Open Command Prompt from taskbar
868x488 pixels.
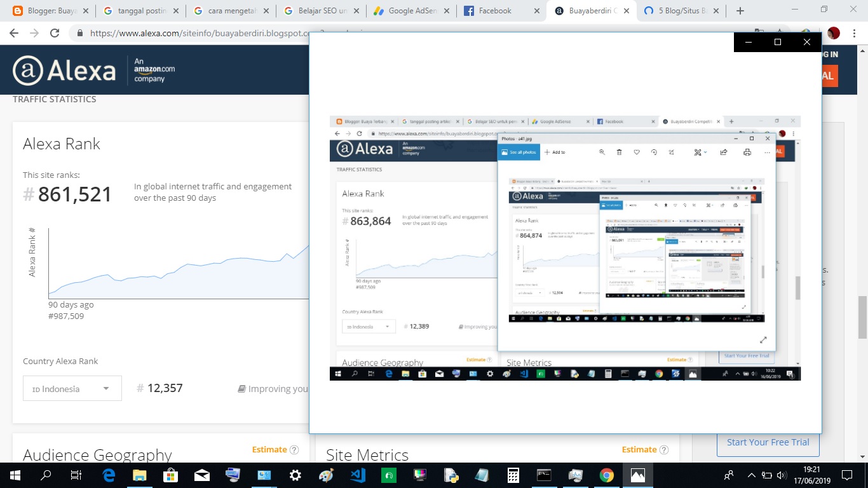click(x=544, y=475)
